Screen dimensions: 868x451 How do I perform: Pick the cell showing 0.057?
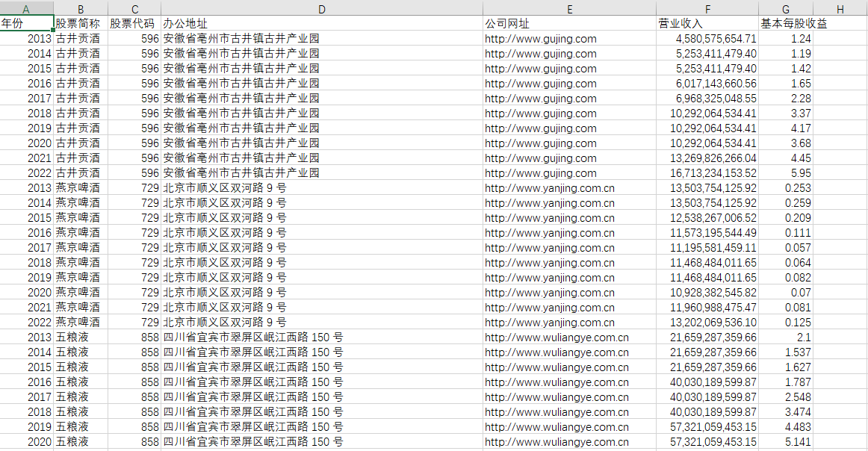[x=786, y=248]
